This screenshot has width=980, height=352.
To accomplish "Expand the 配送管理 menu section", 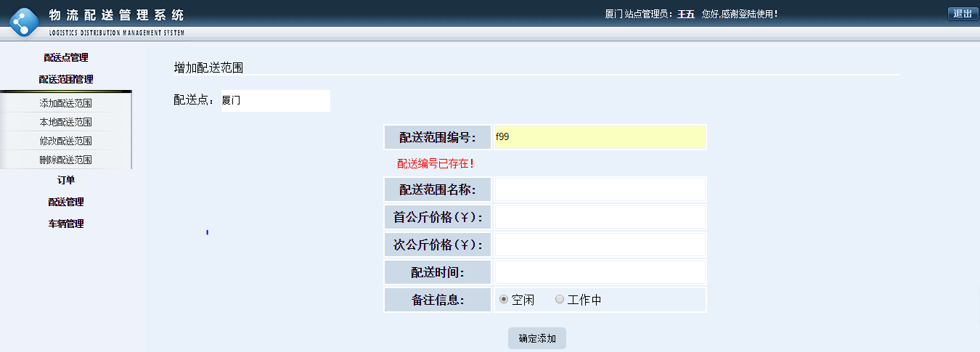I will 66,202.
